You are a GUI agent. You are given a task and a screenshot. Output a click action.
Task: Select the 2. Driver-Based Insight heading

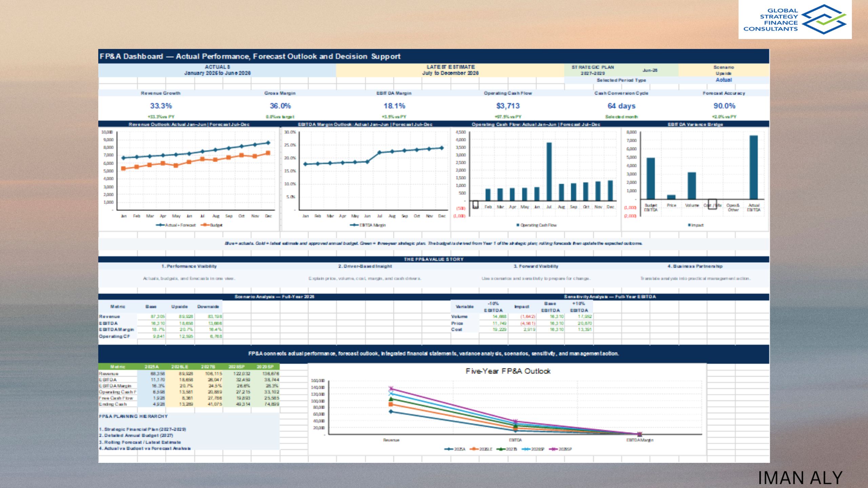tap(365, 266)
